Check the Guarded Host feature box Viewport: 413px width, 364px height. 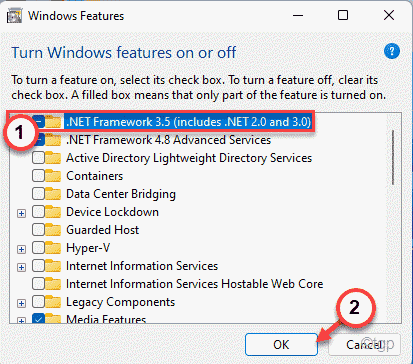point(38,230)
